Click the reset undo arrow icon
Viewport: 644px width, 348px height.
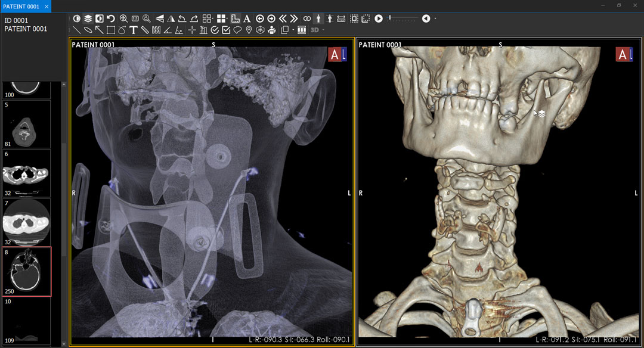110,18
